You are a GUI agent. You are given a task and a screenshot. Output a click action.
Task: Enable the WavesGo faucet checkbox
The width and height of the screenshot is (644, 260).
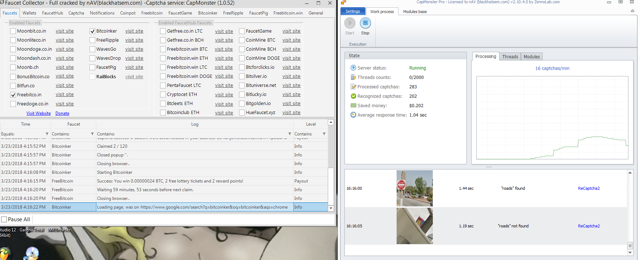(92, 49)
